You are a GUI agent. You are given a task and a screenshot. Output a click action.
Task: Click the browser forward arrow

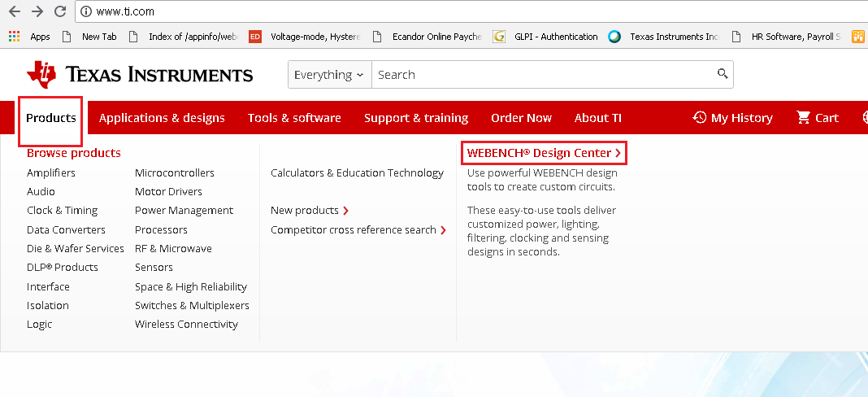pyautogui.click(x=37, y=11)
